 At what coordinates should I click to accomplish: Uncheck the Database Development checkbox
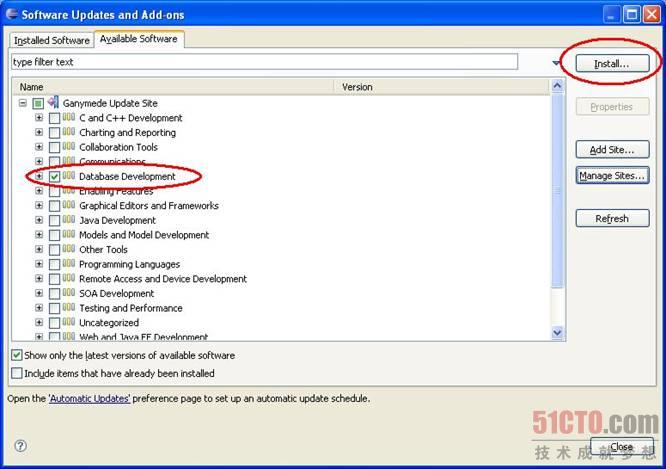[54, 177]
